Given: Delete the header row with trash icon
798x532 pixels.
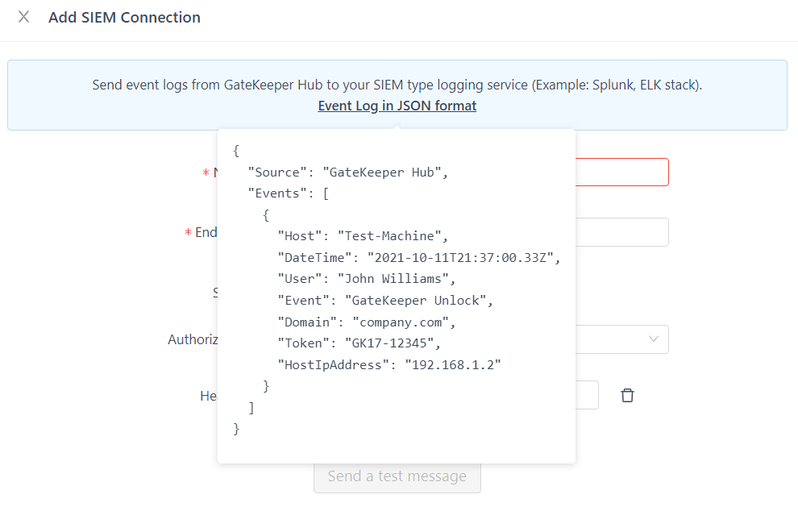Looking at the screenshot, I should click(x=627, y=395).
